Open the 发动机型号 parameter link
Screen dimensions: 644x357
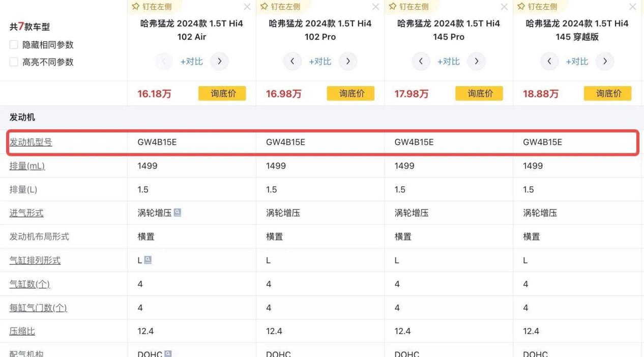[31, 142]
